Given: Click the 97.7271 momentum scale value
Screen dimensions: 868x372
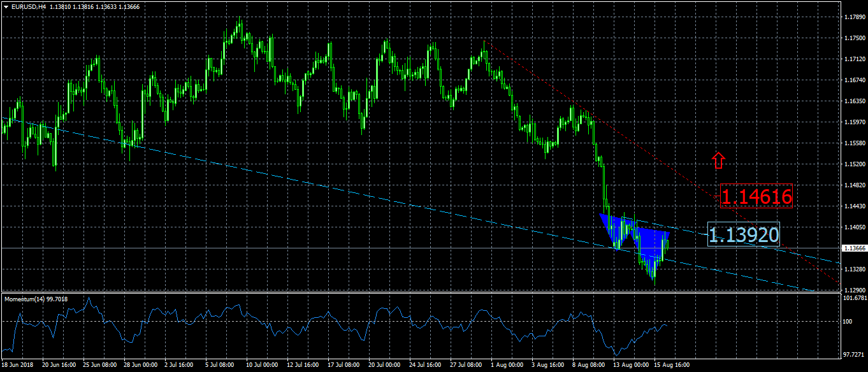Looking at the screenshot, I should coord(853,354).
